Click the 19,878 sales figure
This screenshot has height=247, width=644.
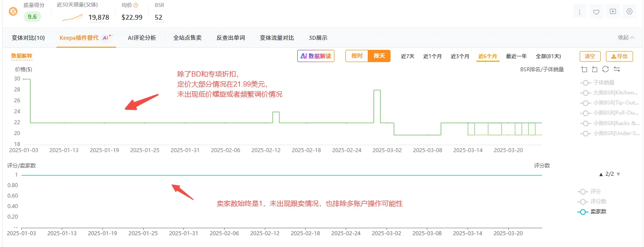(x=99, y=17)
